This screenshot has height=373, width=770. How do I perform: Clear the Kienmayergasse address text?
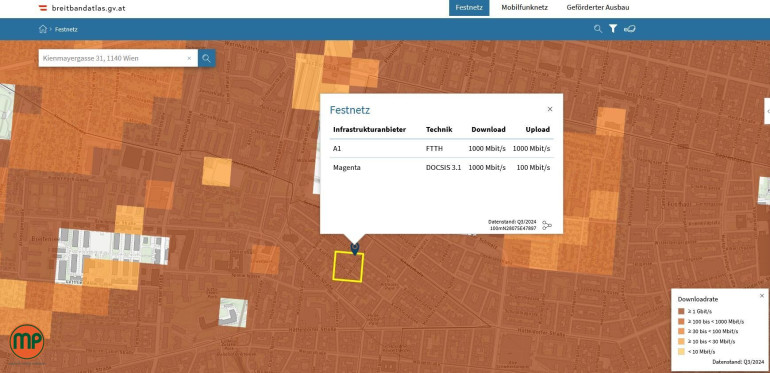(189, 58)
